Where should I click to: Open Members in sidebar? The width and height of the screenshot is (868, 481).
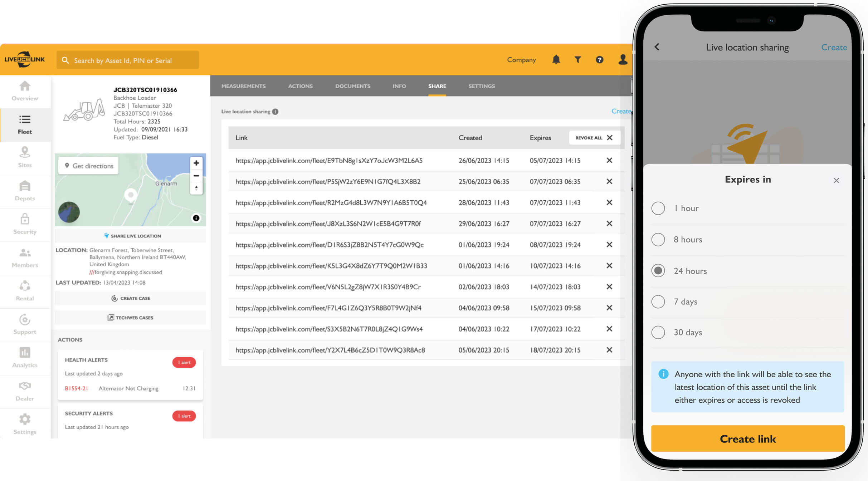tap(25, 258)
